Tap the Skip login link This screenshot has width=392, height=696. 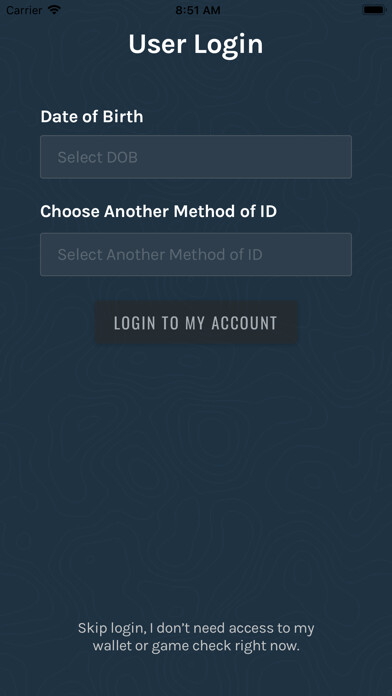196,637
